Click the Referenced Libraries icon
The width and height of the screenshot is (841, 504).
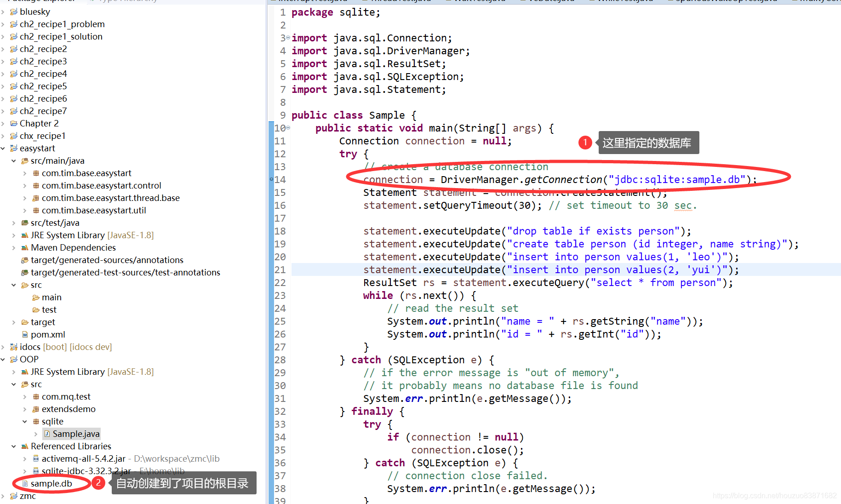(24, 446)
